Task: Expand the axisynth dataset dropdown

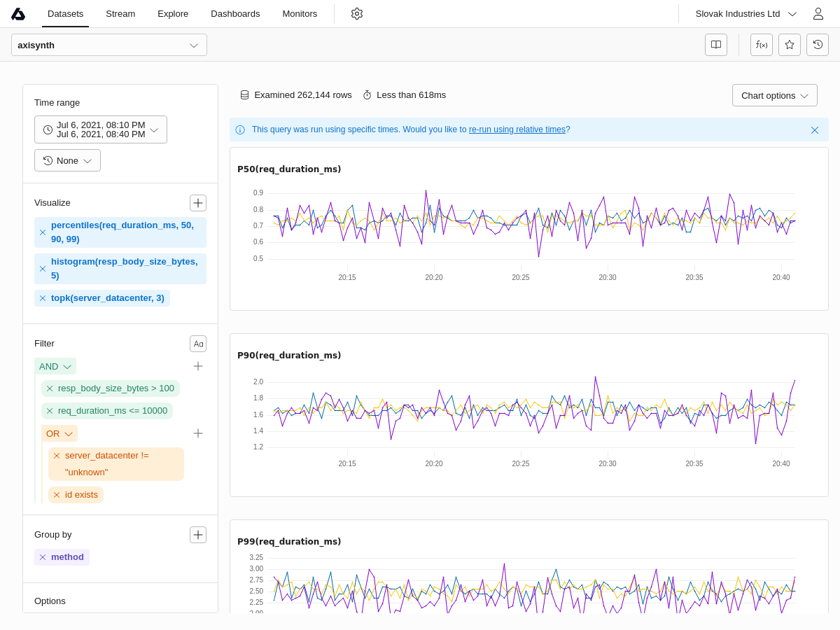Action: tap(109, 45)
